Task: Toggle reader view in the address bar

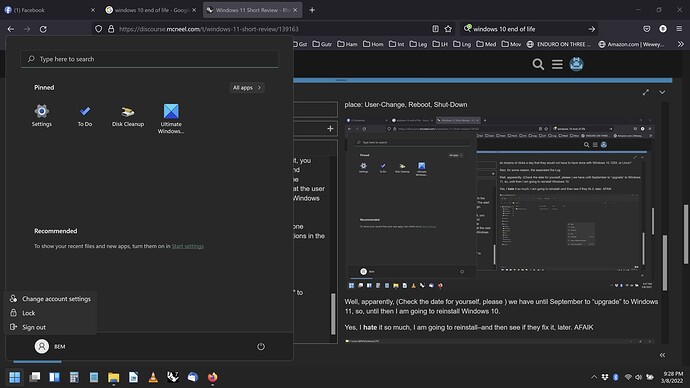Action: coord(435,29)
